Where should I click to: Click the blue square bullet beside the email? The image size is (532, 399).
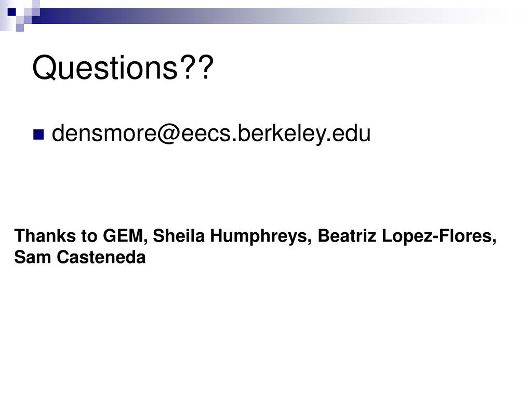[38, 135]
